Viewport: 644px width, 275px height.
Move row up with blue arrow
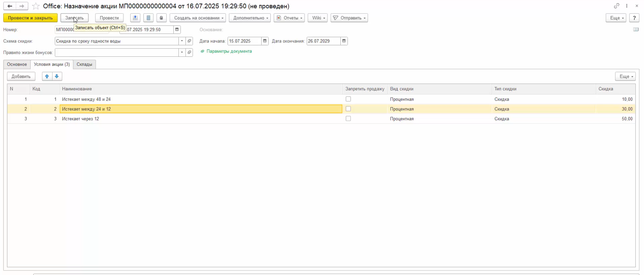(47, 76)
